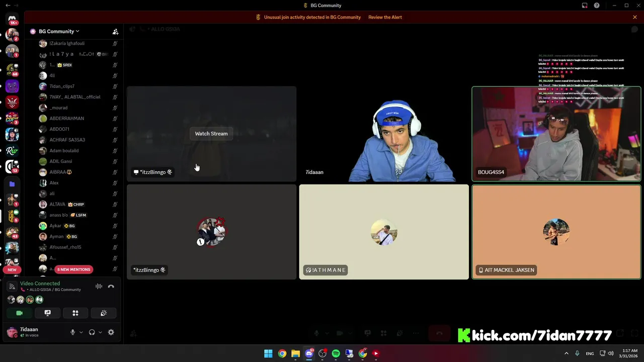This screenshot has height=362, width=644.
Task: Open the server icon with 68 badge
Action: (12, 69)
